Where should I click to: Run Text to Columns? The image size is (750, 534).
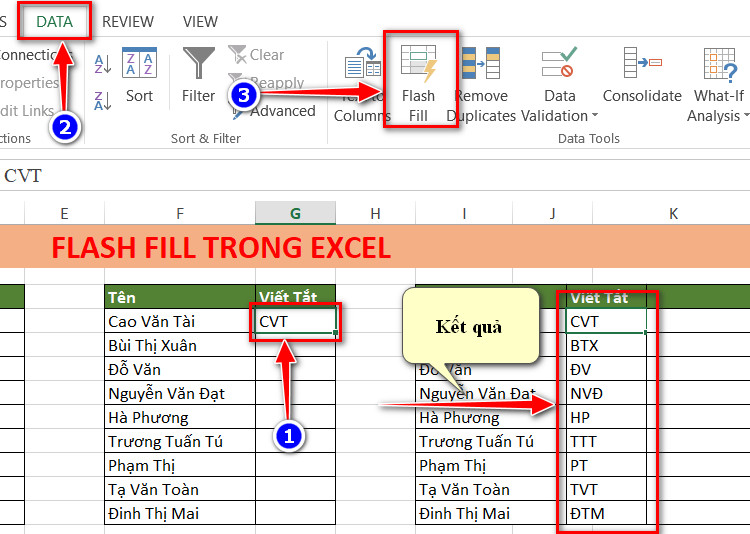(362, 84)
